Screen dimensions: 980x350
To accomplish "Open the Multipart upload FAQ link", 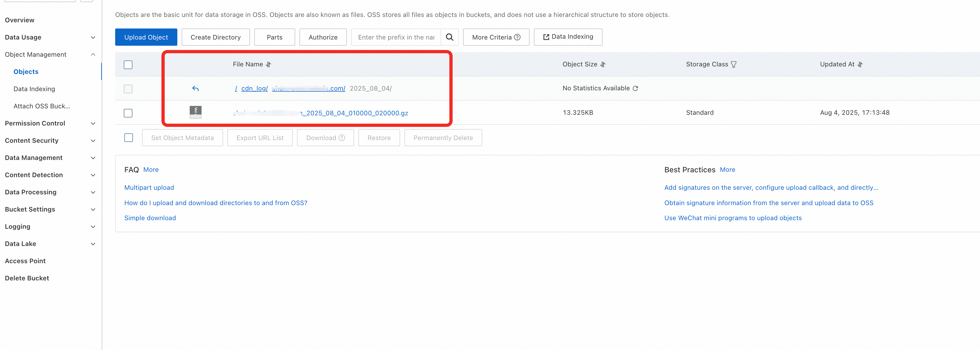I will pyautogui.click(x=149, y=187).
